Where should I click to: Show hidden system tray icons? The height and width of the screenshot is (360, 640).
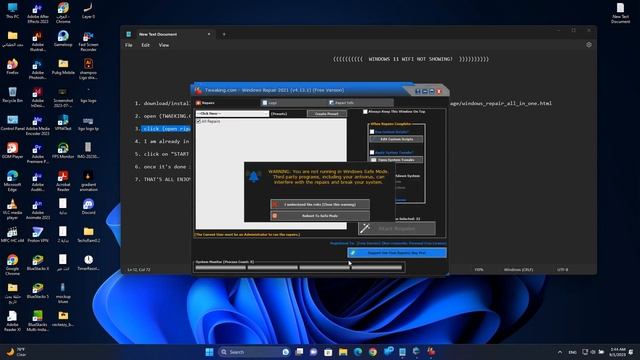coord(560,352)
